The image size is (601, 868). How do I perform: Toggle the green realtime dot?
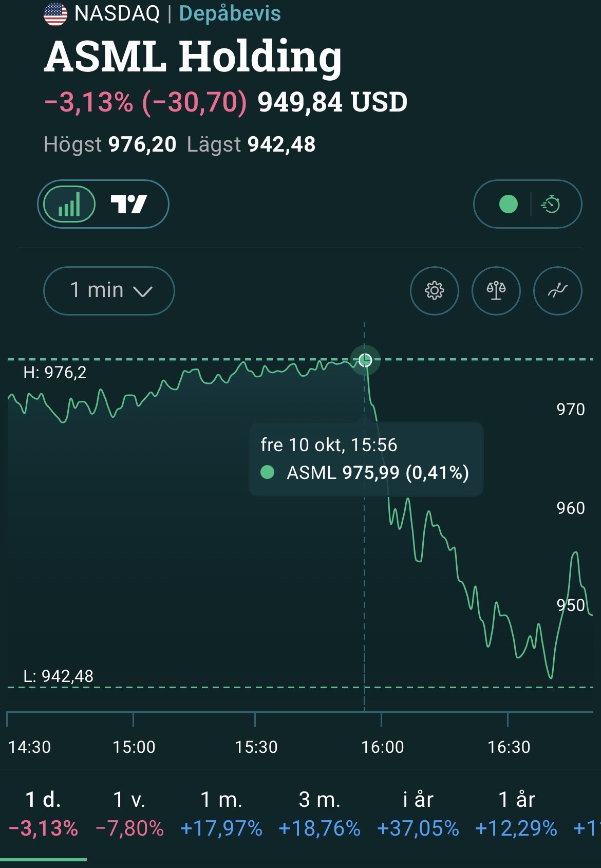point(508,204)
